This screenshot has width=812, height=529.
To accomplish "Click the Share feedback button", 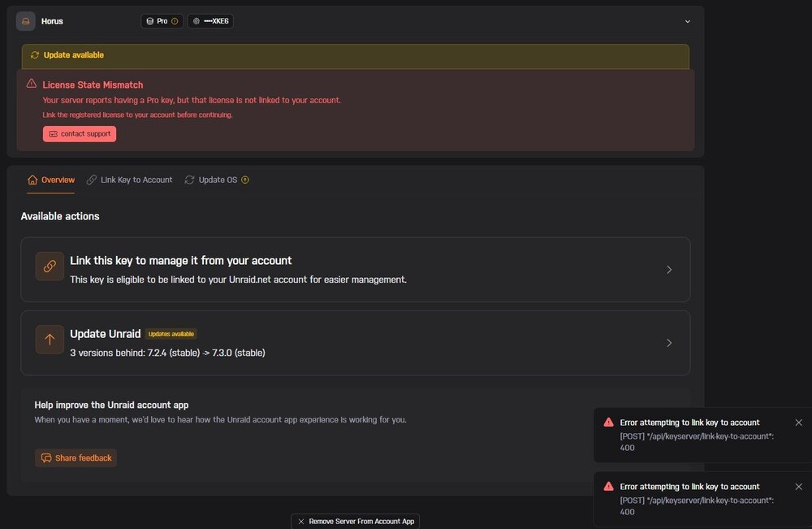I will 76,458.
